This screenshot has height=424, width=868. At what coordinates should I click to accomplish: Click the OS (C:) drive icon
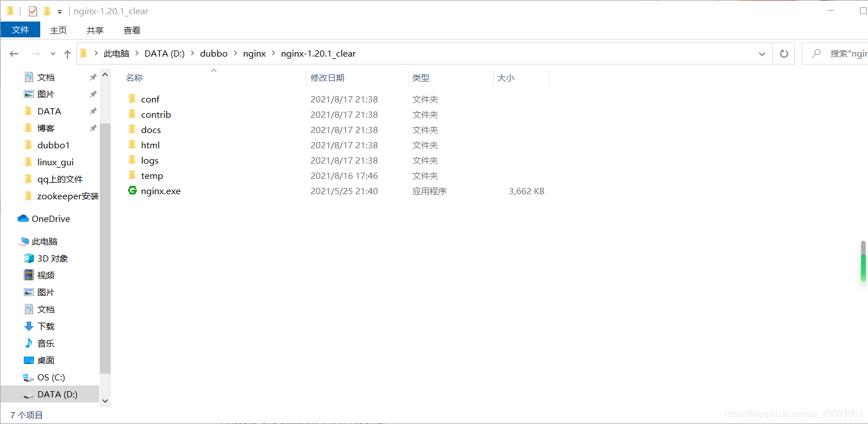tap(29, 377)
